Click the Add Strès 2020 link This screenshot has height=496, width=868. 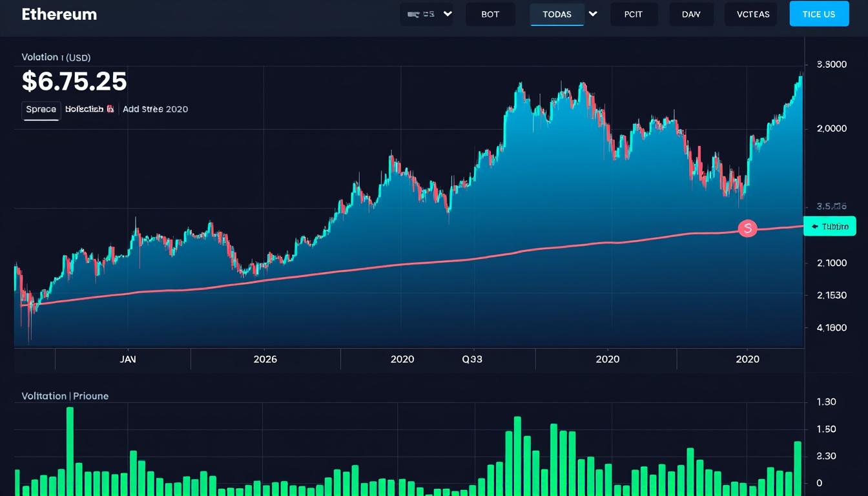[155, 109]
